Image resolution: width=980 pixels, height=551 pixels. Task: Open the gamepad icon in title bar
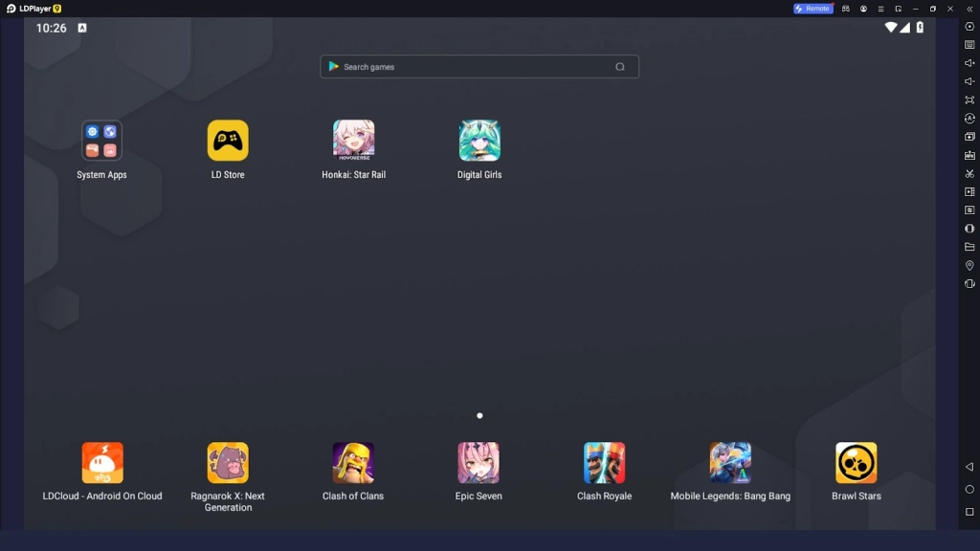click(x=846, y=9)
